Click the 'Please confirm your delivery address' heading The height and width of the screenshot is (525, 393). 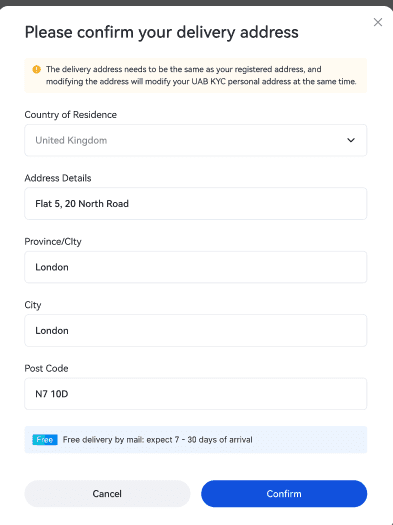point(161,33)
